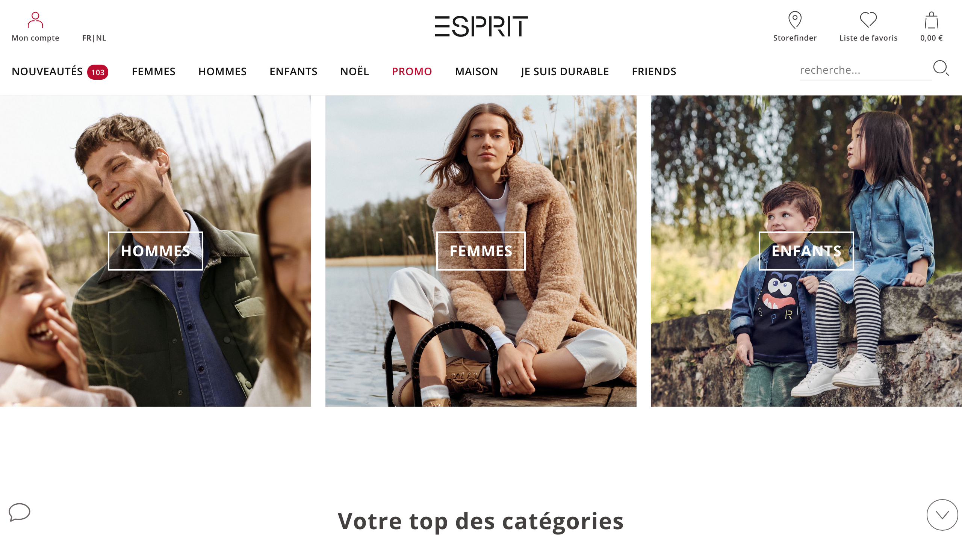Open the ENFANTS navigation menu

[293, 71]
